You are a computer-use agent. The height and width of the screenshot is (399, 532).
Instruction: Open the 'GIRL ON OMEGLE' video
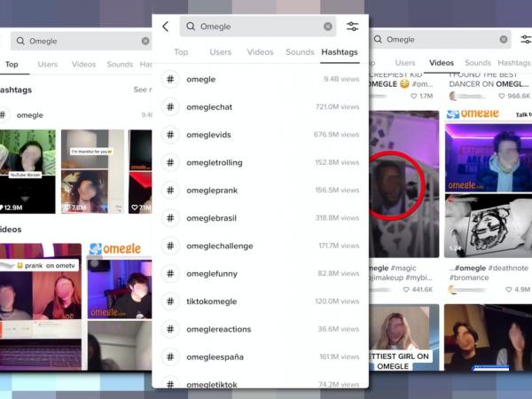[403, 338]
